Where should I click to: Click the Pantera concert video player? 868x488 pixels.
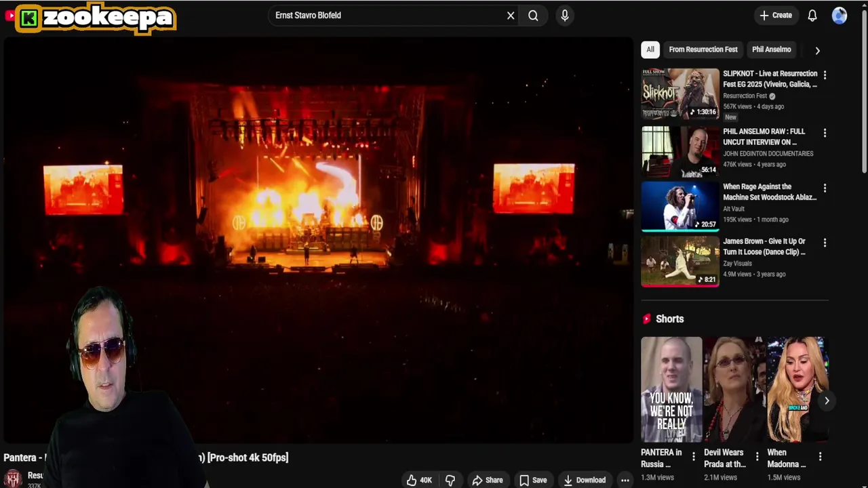pos(319,240)
